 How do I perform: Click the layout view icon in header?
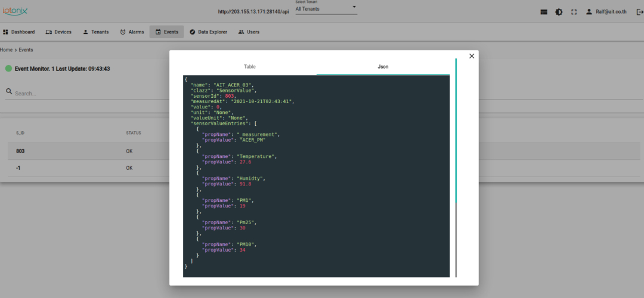[544, 11]
